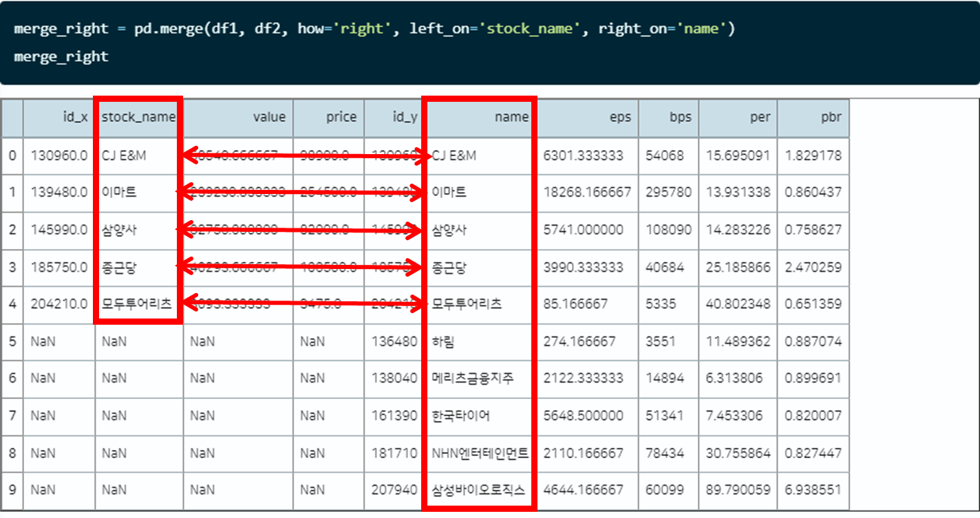980x518 pixels.
Task: Click id_x value 185750.0
Action: [59, 267]
